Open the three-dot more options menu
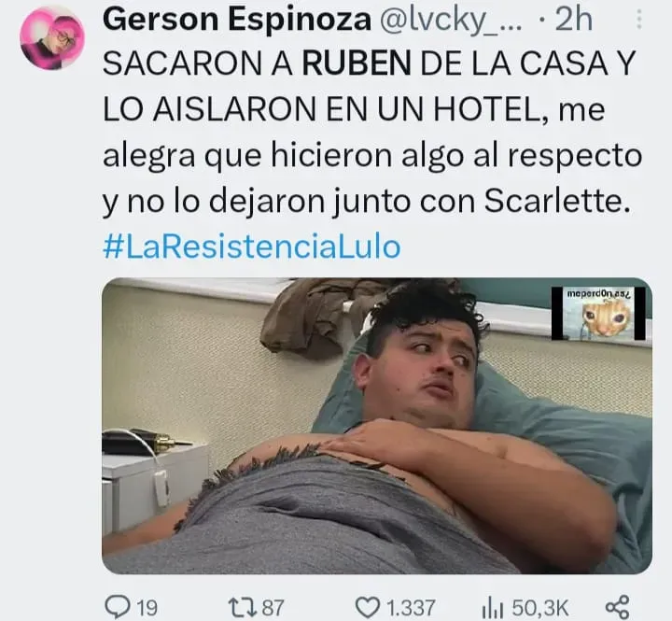This screenshot has height=621, width=672. 639,20
